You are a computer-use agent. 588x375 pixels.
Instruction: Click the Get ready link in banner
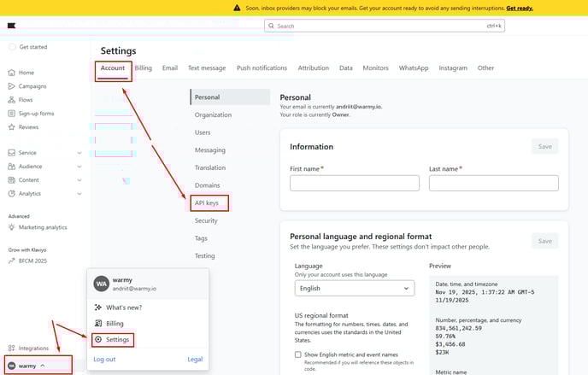coord(519,8)
